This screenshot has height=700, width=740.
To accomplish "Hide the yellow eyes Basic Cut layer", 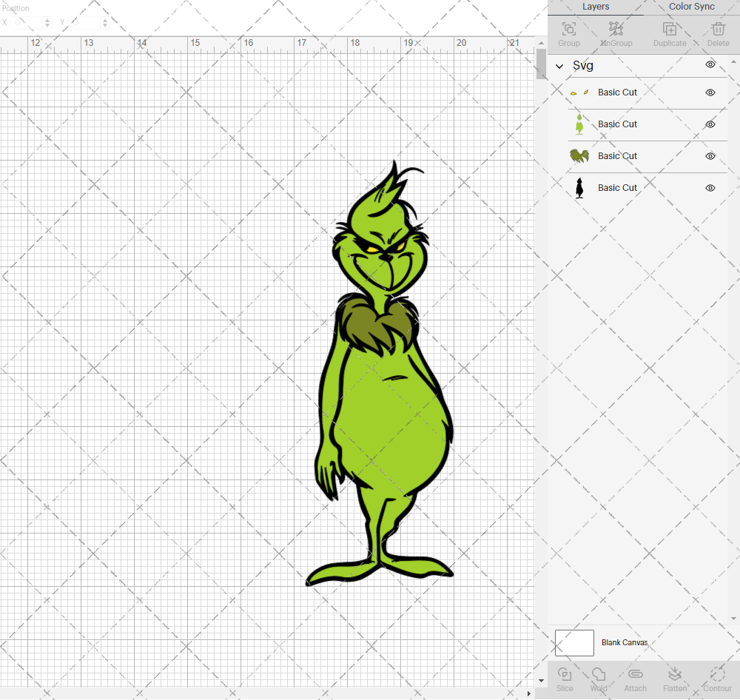I will tap(710, 92).
